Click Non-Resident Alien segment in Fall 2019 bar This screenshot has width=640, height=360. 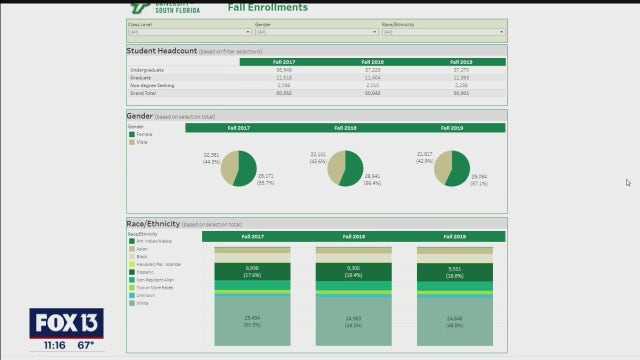[x=455, y=286]
